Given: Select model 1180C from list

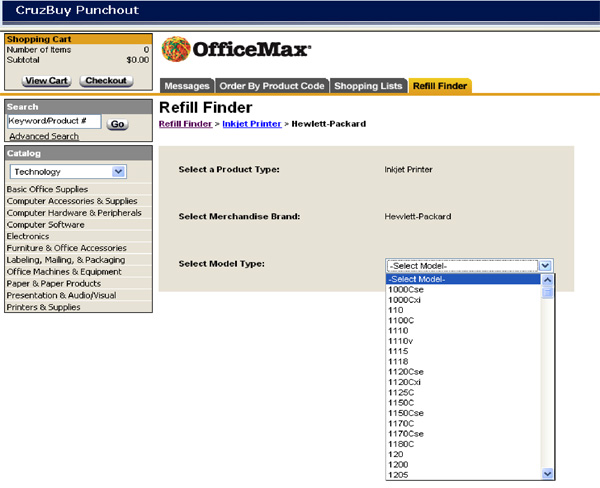Looking at the screenshot, I should pos(463,444).
